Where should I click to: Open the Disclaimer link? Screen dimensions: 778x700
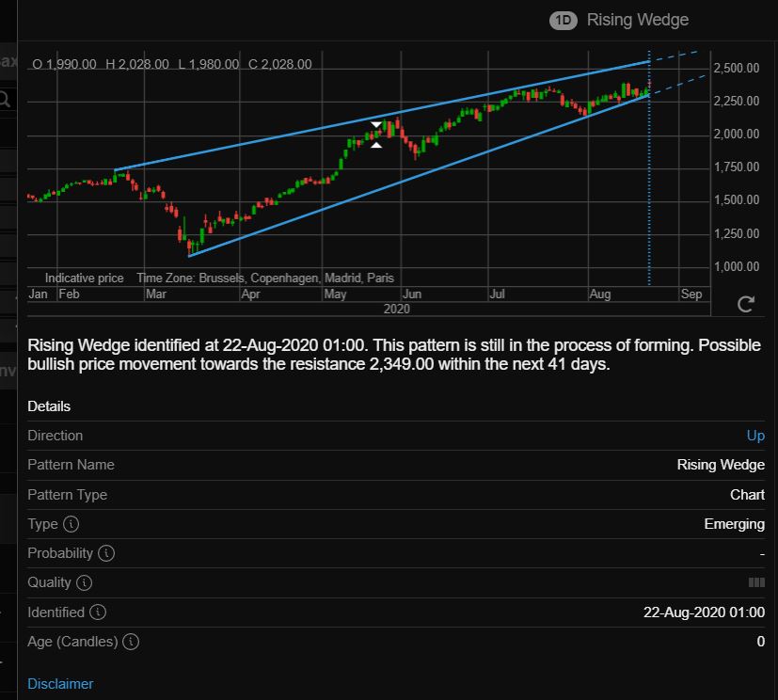60,684
